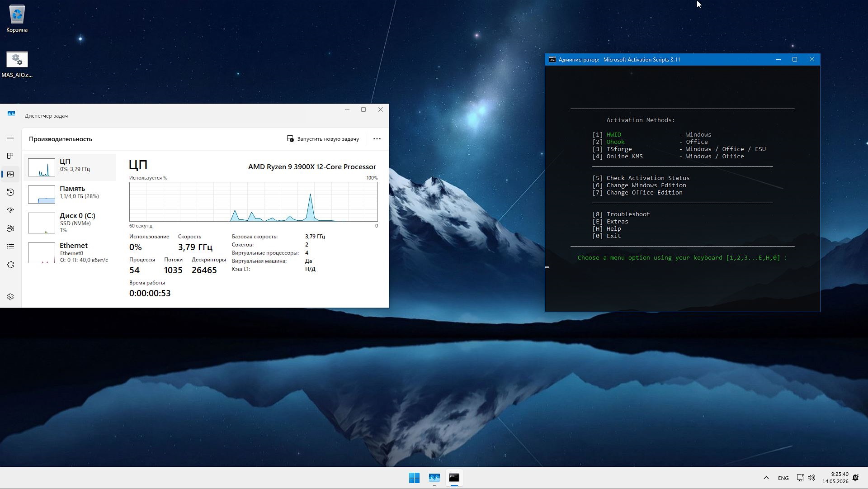This screenshot has width=868, height=489.
Task: Open Startup apps page in Task Manager
Action: [x=10, y=210]
